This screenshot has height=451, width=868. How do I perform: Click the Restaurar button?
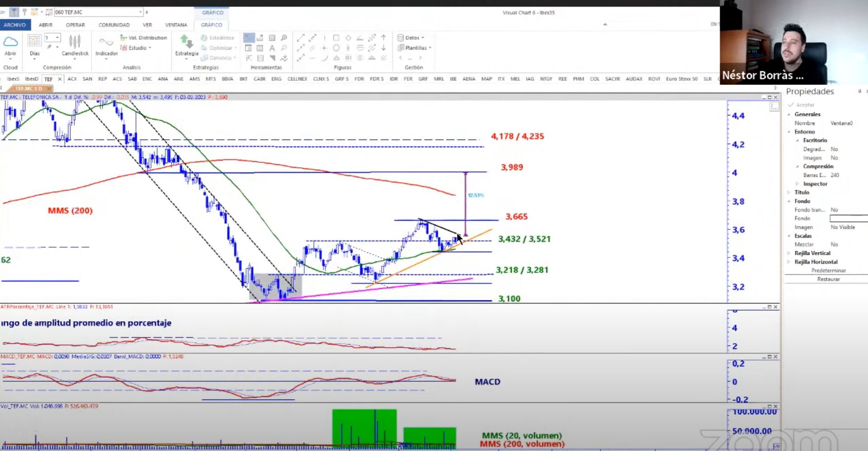click(828, 279)
